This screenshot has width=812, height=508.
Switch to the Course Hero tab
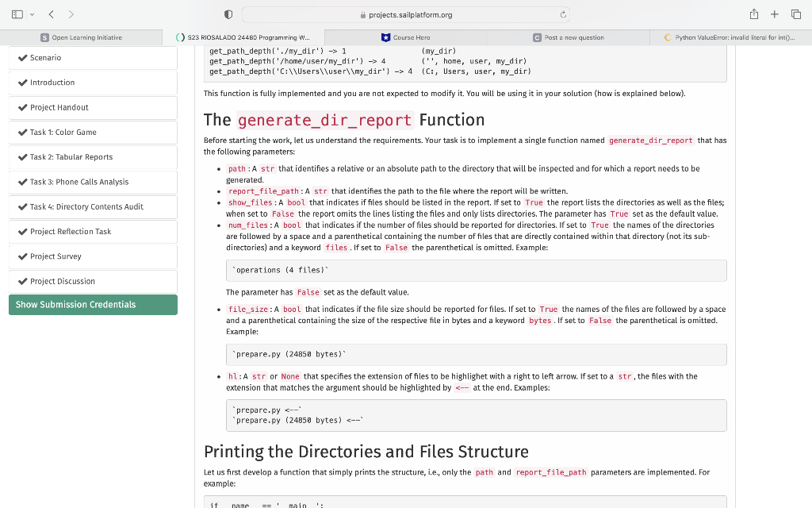[x=406, y=37]
